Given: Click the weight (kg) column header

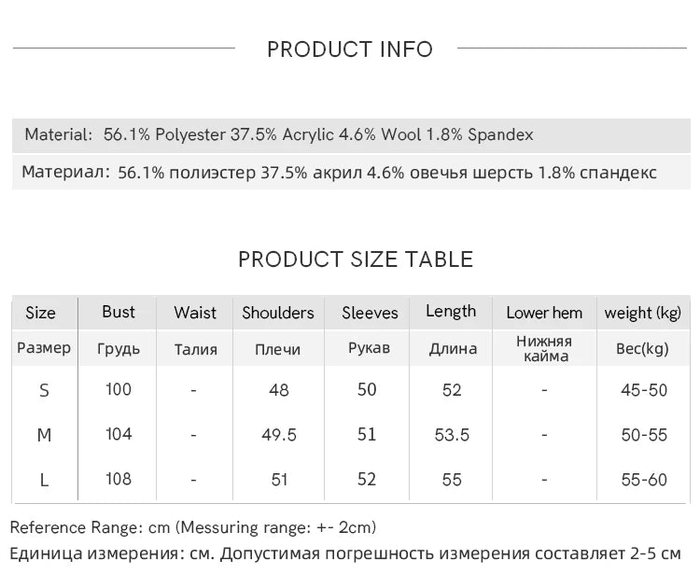Looking at the screenshot, I should (x=642, y=313).
